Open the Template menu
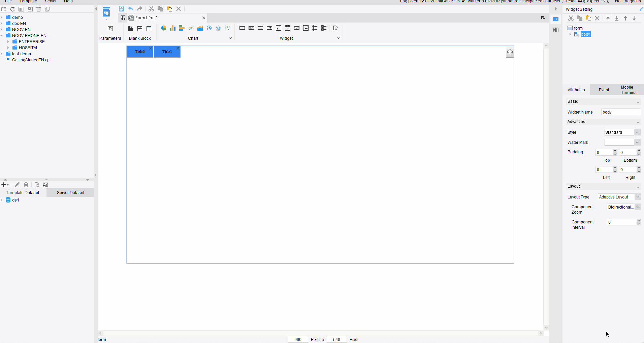Screen dimensions: 644x343 click(x=28, y=1)
